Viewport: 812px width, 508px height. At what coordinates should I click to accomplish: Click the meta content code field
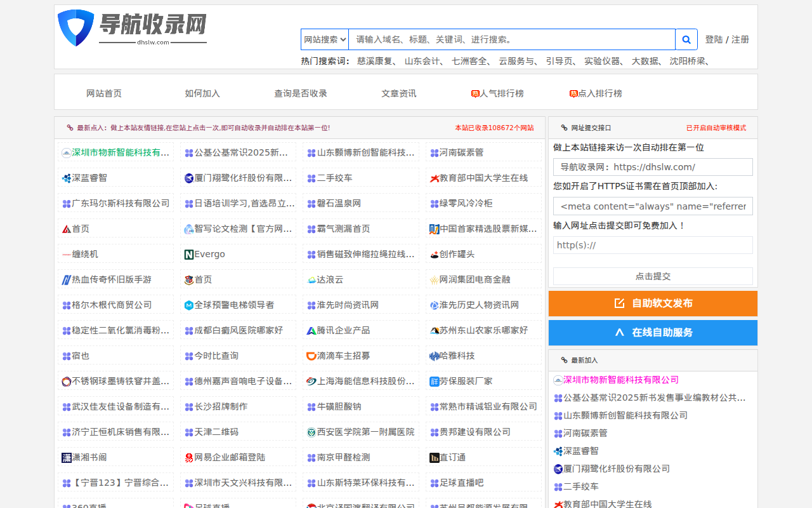[x=653, y=206]
